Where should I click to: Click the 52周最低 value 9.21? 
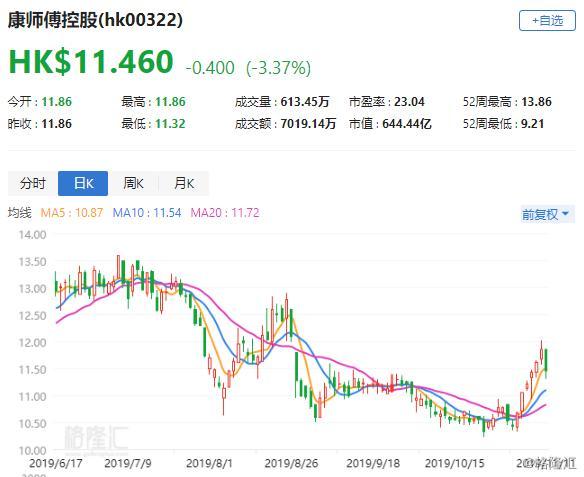(x=533, y=124)
